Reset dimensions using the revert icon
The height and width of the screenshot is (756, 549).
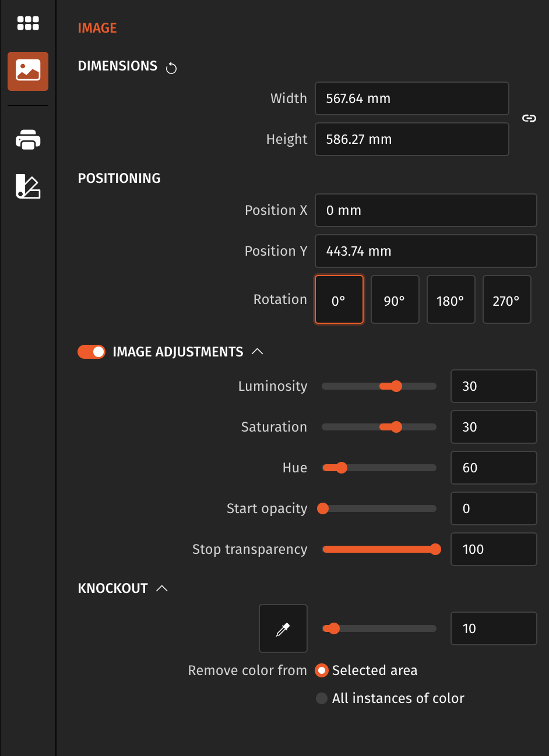click(x=171, y=68)
